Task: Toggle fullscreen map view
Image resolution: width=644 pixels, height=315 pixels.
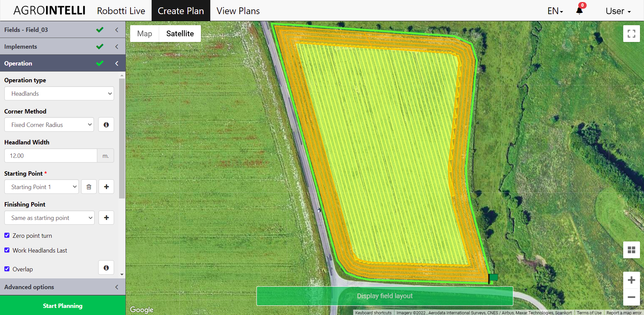Action: coord(632,34)
